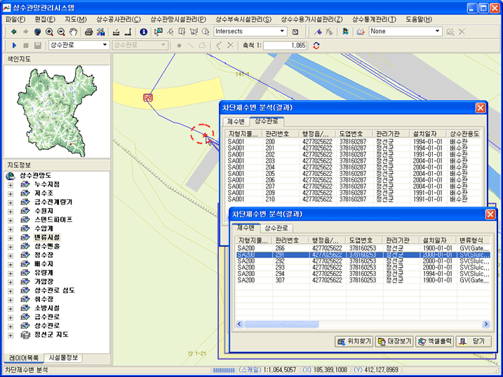Viewport: 503px width, 377px height.
Task: Click the X icon right of None dropdown
Action: (462, 32)
